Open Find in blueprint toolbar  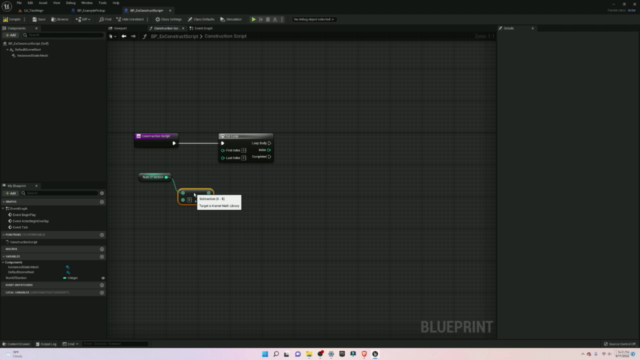tap(105, 19)
